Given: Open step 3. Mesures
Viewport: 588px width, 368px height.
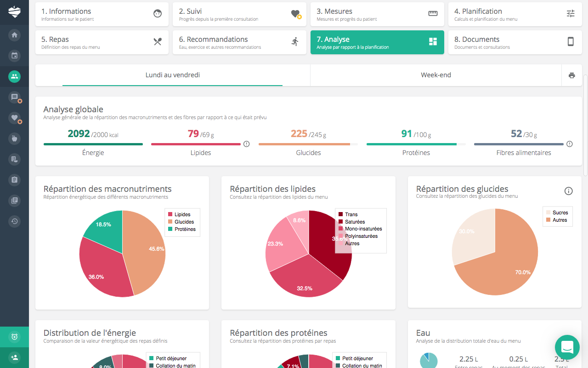Looking at the screenshot, I should tap(377, 14).
